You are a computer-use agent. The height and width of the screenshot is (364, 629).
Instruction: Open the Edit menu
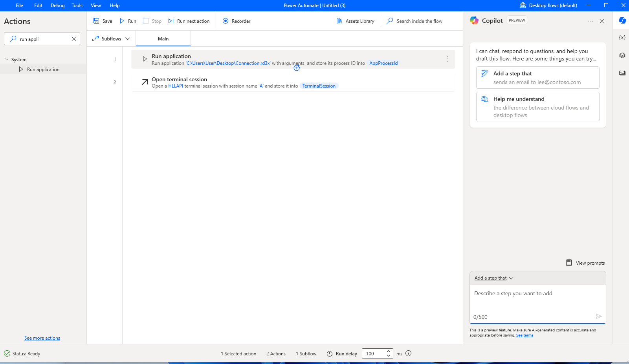point(38,5)
